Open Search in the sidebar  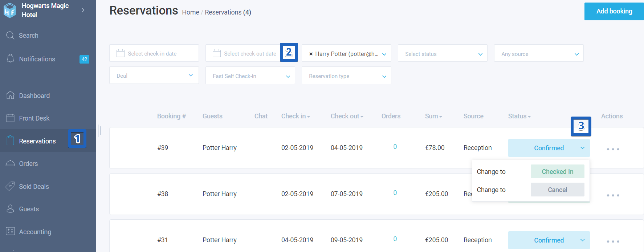click(x=29, y=36)
